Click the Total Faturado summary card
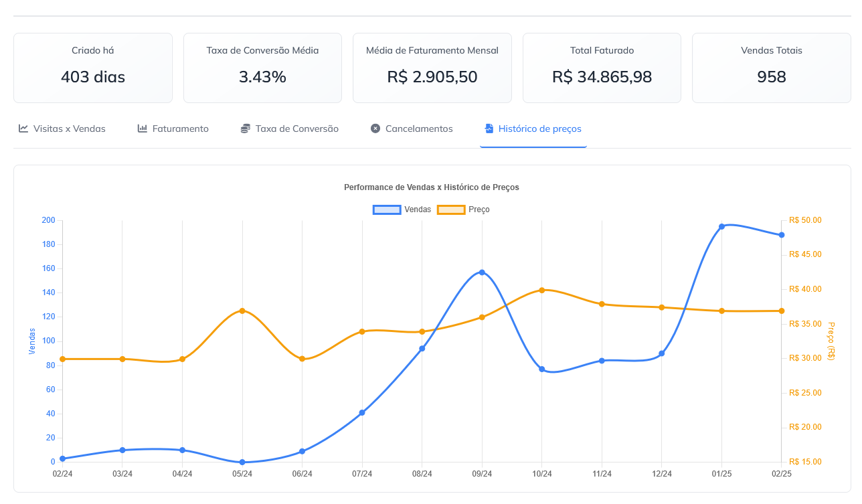This screenshot has width=862, height=504. coord(602,68)
